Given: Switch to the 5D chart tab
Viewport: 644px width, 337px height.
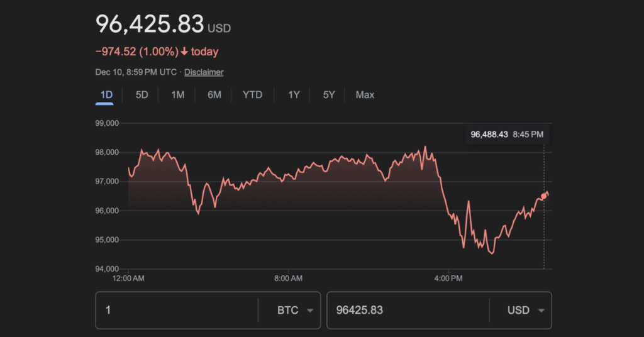Looking at the screenshot, I should click(142, 95).
